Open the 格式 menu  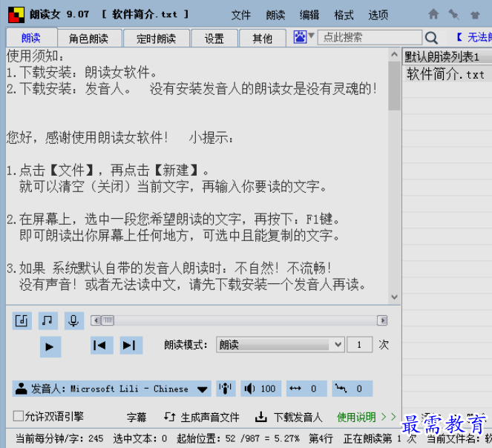point(344,15)
